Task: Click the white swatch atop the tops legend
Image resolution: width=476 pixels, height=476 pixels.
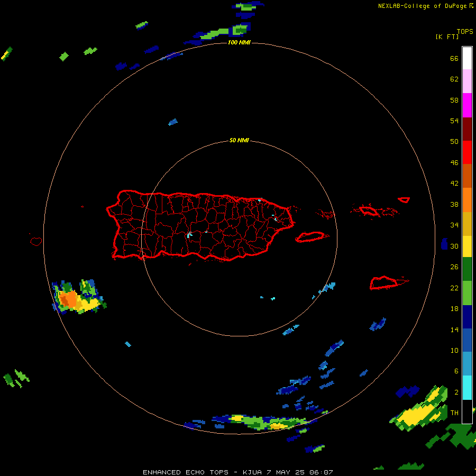Action: [x=467, y=58]
